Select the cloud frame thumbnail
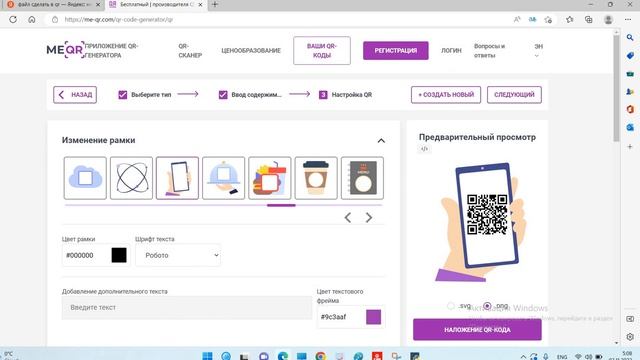Image resolution: width=640 pixels, height=360 pixels. tap(85, 178)
